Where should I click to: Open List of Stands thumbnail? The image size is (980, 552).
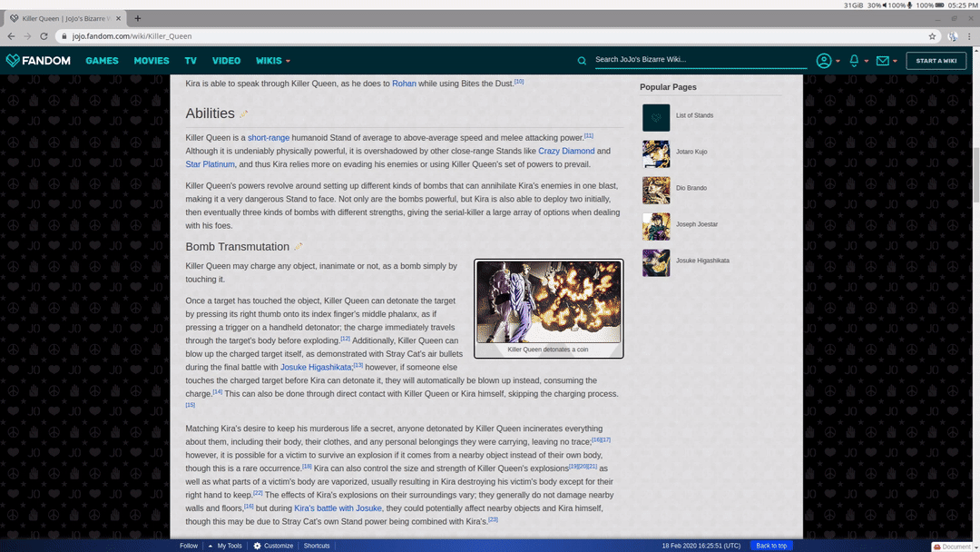(x=656, y=117)
